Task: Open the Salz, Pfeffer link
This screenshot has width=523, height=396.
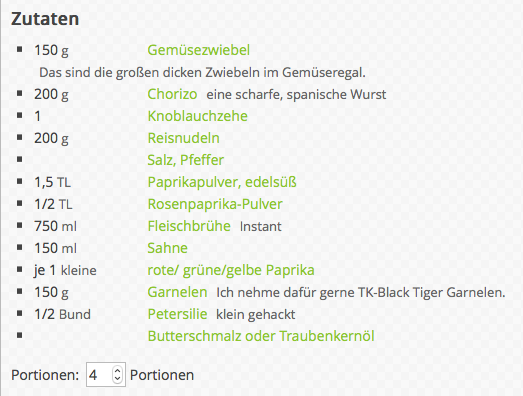Action: coord(185,160)
